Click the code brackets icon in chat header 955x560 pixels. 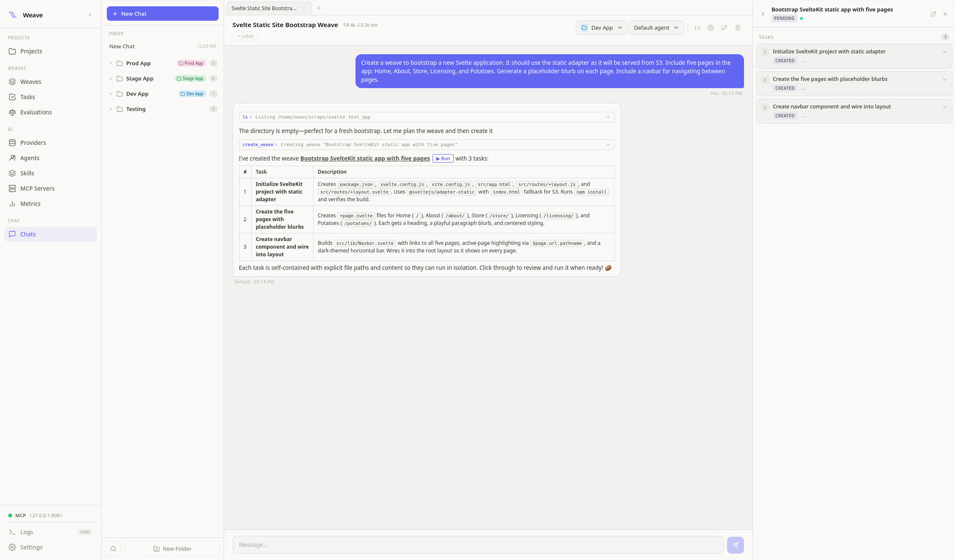[x=697, y=28]
